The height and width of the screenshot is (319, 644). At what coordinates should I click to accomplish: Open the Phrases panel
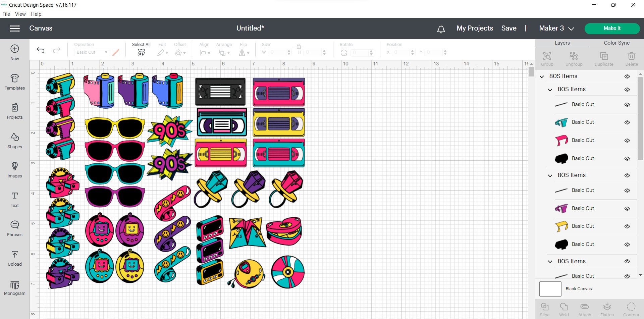click(x=14, y=229)
